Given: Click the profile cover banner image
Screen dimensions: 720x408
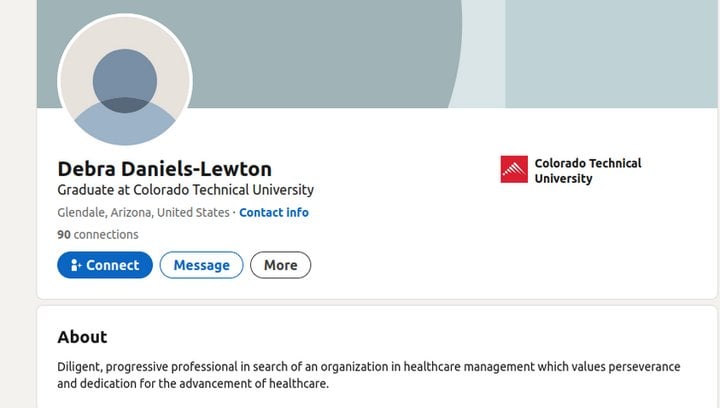Looking at the screenshot, I should coord(377,54).
